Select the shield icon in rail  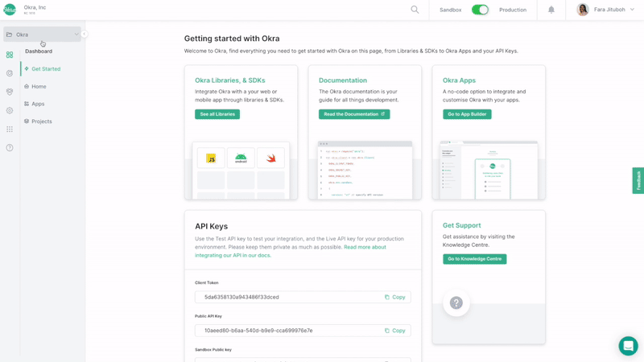(10, 92)
